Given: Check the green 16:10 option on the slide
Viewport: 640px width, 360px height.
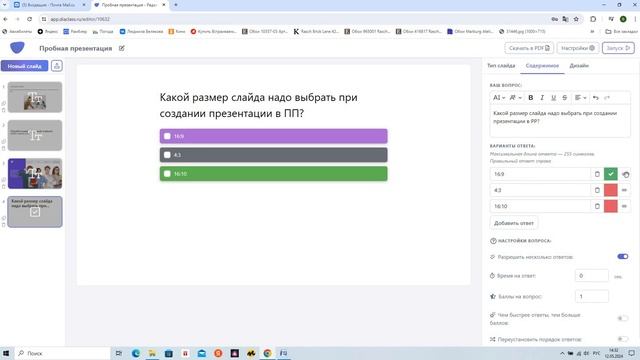Looking at the screenshot, I should (x=167, y=174).
